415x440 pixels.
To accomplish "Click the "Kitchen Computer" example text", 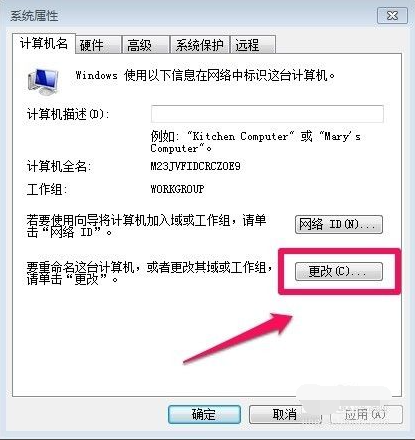I will point(240,136).
